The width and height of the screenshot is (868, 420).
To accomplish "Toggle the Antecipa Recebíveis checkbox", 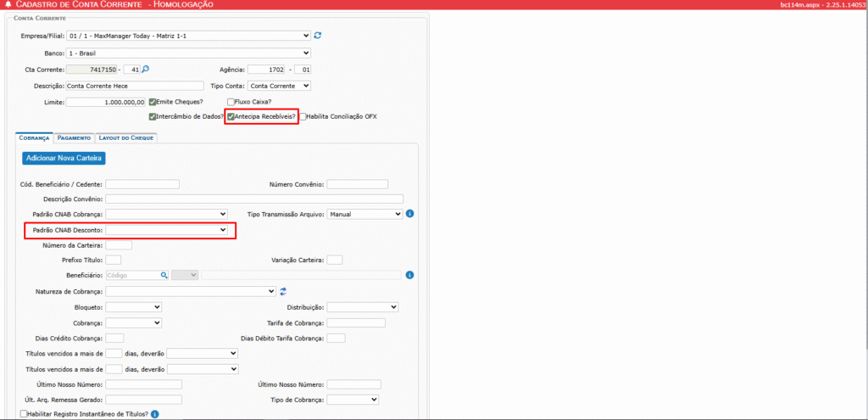I will pos(231,116).
